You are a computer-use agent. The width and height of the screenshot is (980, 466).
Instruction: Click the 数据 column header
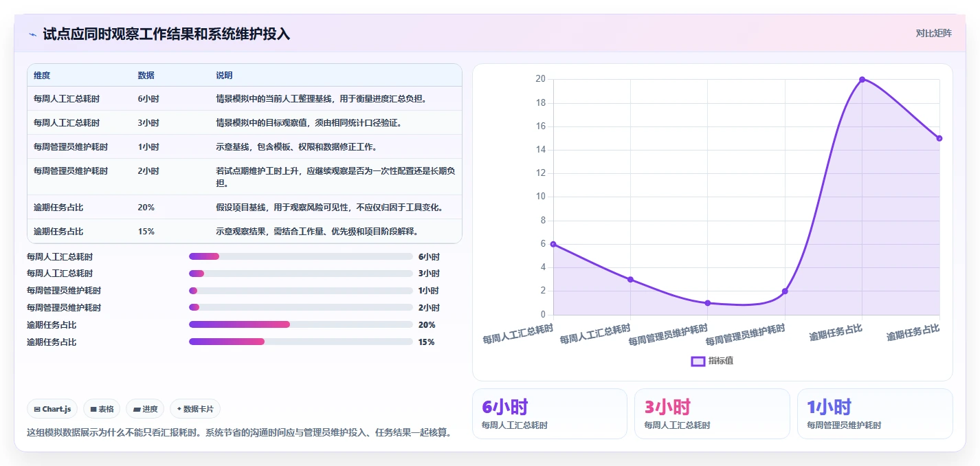click(146, 76)
